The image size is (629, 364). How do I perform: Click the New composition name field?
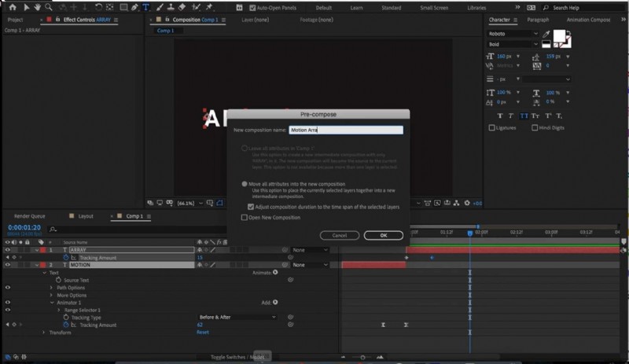346,130
